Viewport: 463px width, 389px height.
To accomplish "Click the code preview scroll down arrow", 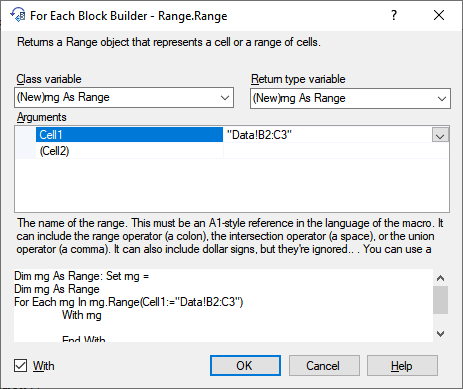I will click(440, 334).
